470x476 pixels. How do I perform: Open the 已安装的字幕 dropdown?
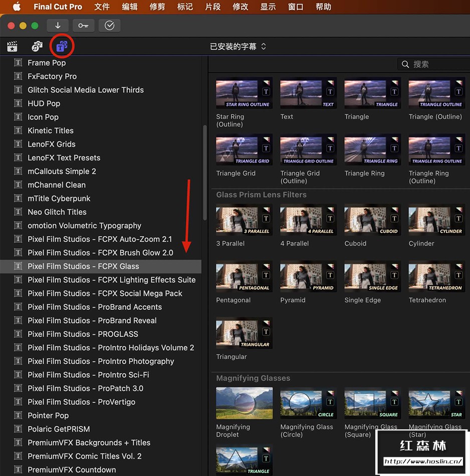tap(238, 47)
